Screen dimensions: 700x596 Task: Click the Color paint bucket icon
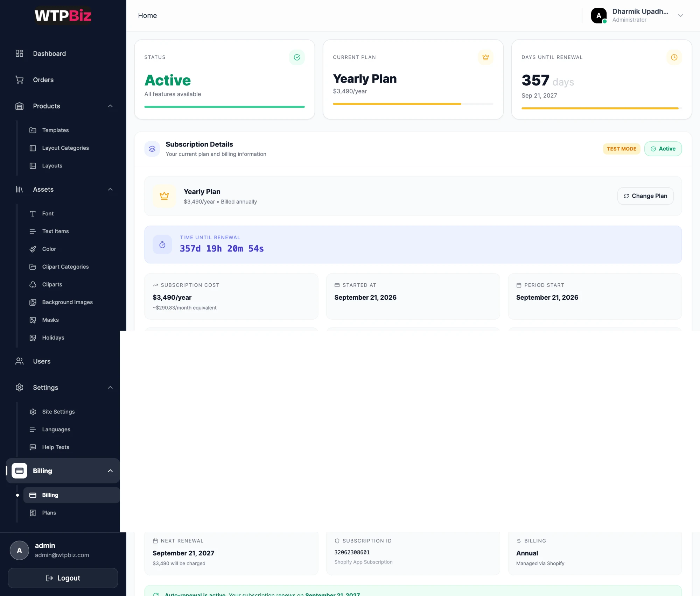tap(33, 249)
